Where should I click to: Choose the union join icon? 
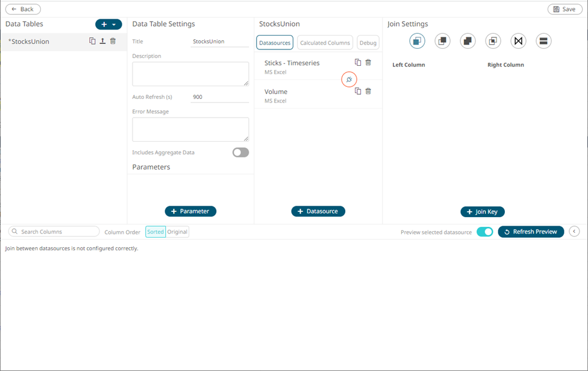point(543,41)
